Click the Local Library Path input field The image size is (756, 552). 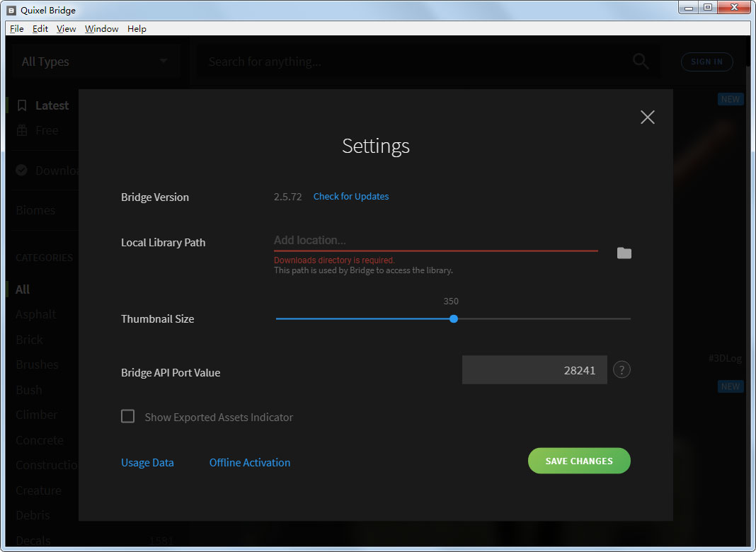(x=436, y=240)
